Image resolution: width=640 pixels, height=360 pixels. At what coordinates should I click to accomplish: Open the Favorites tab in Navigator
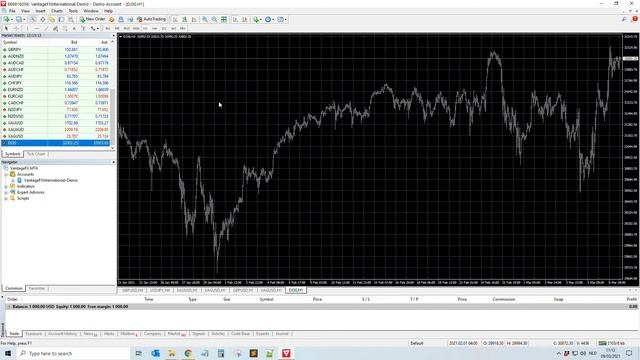coord(37,288)
